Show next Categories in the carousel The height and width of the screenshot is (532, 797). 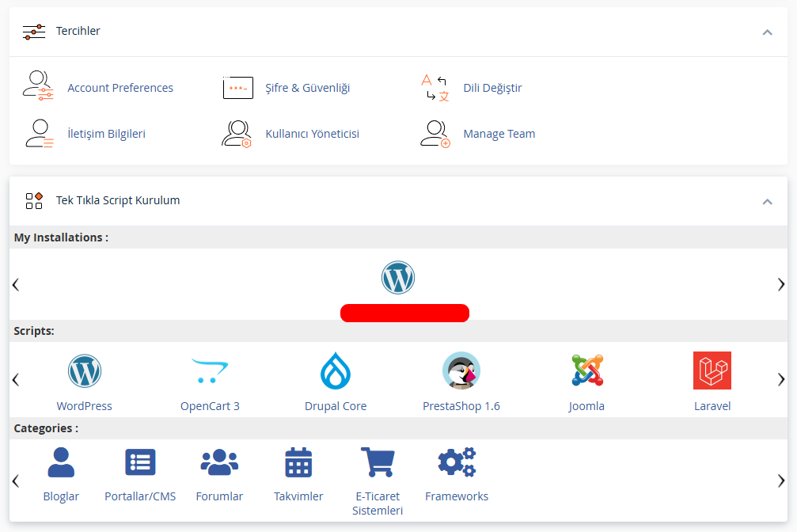click(x=781, y=481)
